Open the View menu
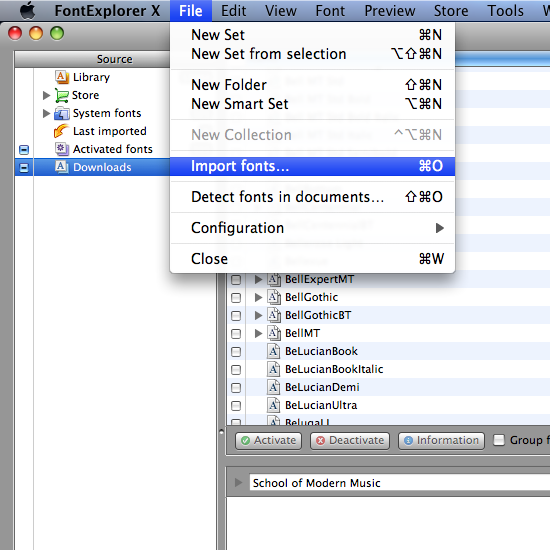This screenshot has width=550, height=550. [x=281, y=11]
